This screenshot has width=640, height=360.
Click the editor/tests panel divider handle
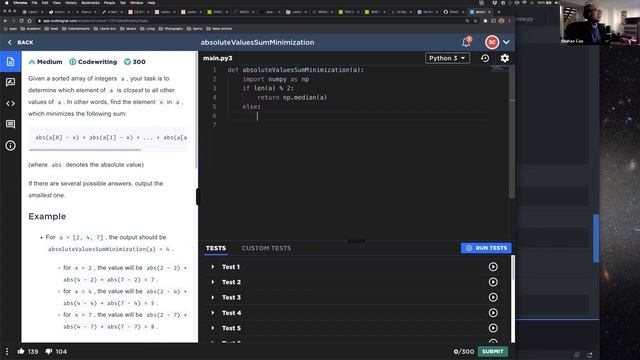[x=356, y=241]
